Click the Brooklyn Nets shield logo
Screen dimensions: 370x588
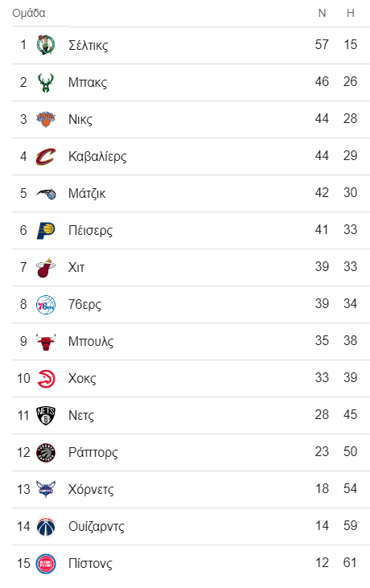coord(46,416)
